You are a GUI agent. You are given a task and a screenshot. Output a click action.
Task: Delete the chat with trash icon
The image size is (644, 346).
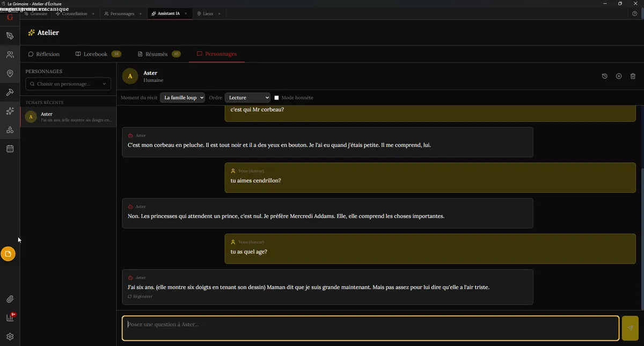coord(633,76)
